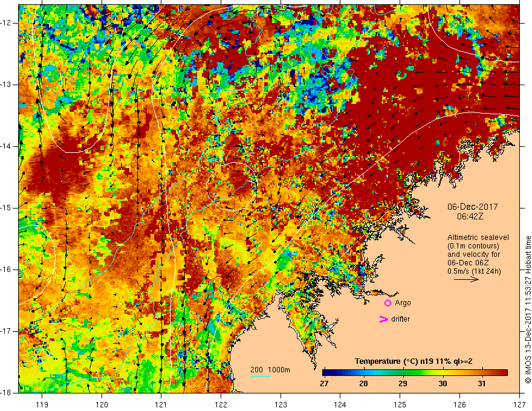Viewport: 532px width, 411px height.
Task: Click the longitude axis label 119
Action: (x=42, y=405)
